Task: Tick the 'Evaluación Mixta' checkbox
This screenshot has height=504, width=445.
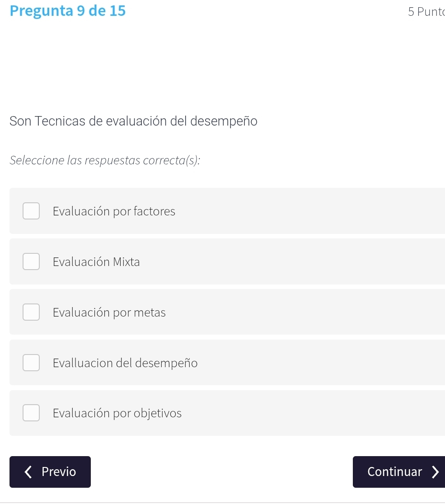Action: point(31,262)
